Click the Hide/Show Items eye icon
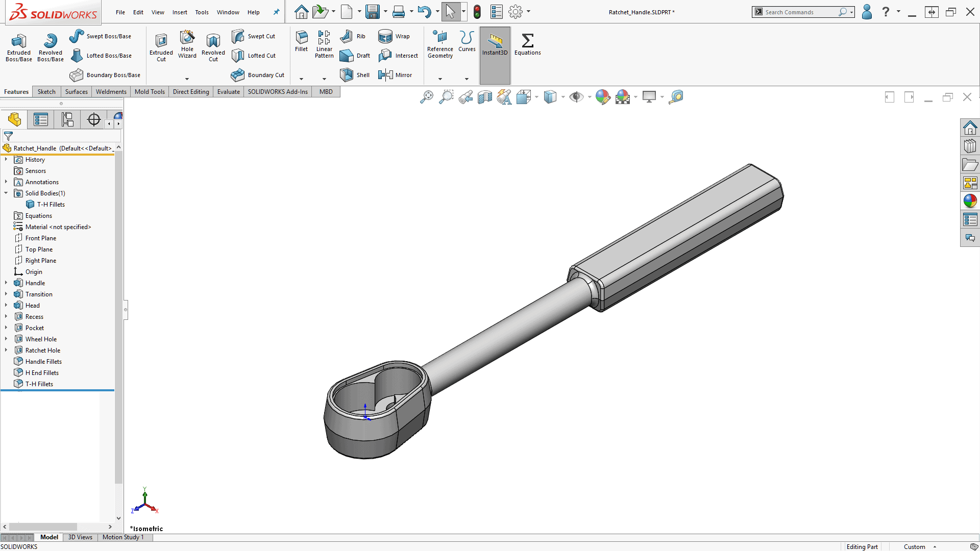Screen dimensions: 980x551 point(576,97)
